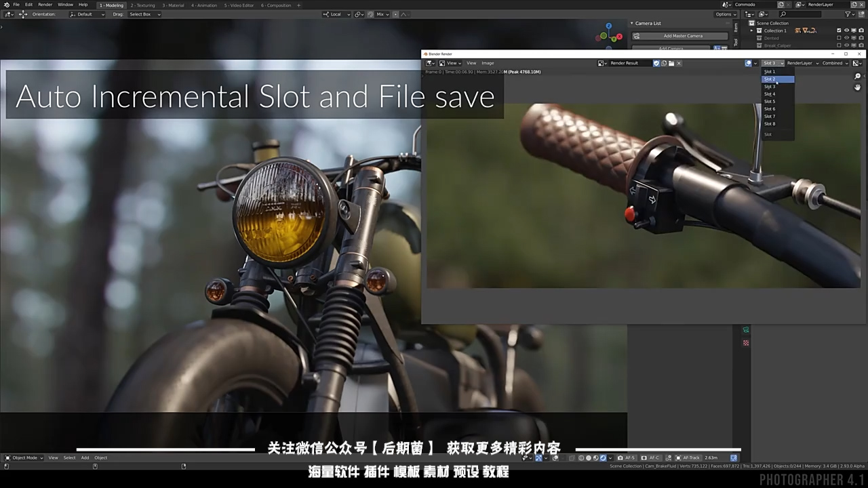This screenshot has height=488, width=868.
Task: Select Slot 4 from the slot list
Action: pyautogui.click(x=778, y=94)
